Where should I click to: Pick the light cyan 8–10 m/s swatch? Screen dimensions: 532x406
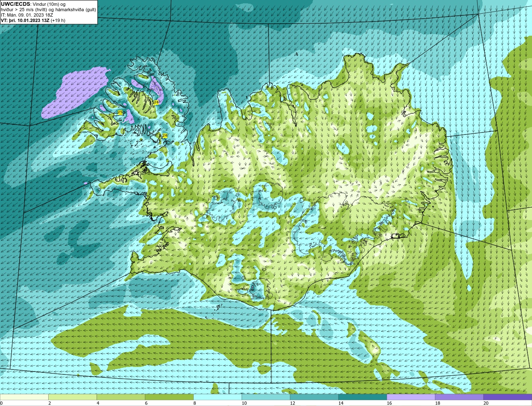pos(218,397)
